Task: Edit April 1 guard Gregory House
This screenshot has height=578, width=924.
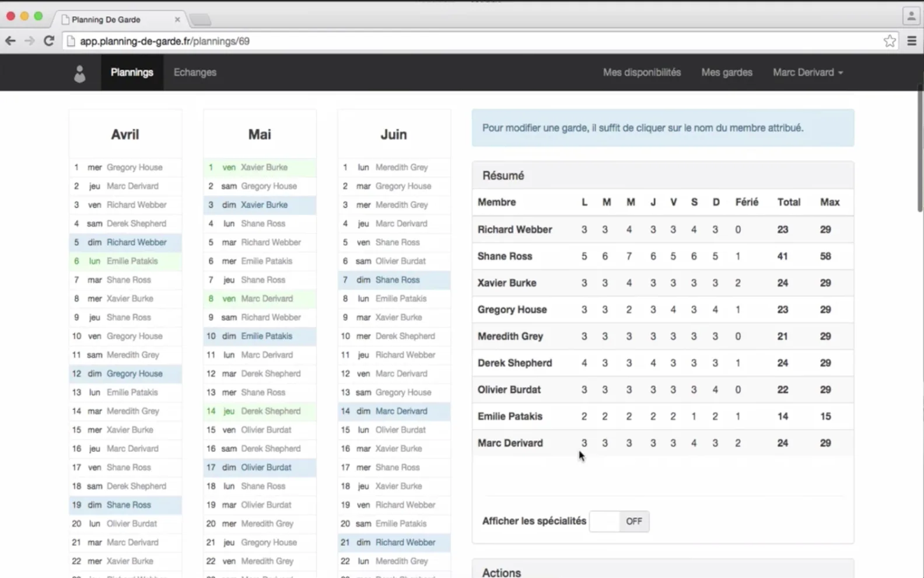Action: pos(134,168)
